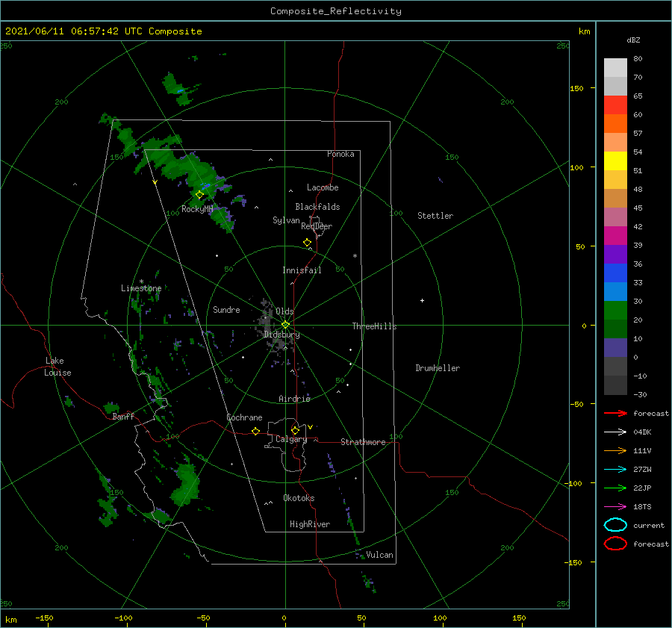The width and height of the screenshot is (672, 628).
Task: Click the Lacombe town label
Action: [323, 187]
